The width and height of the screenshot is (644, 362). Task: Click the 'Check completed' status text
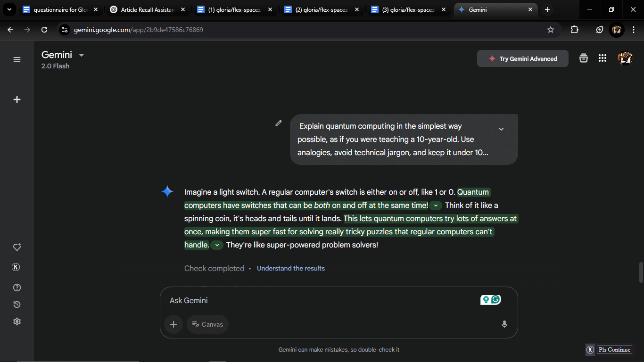[x=214, y=268]
